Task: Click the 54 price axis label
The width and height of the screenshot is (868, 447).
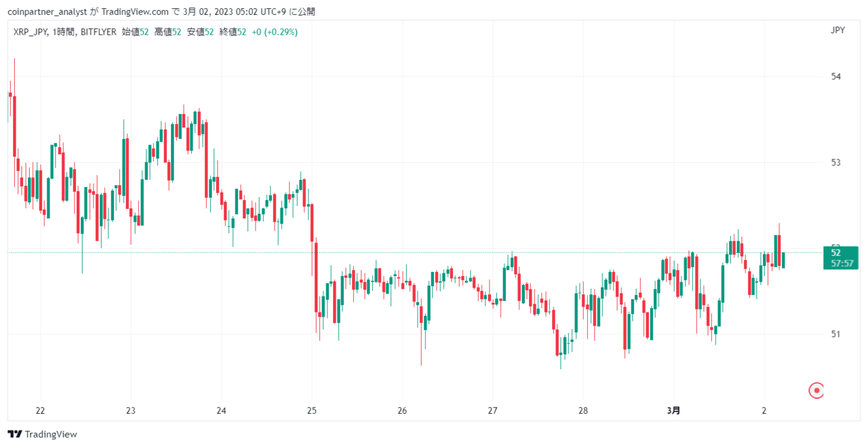Action: 835,77
